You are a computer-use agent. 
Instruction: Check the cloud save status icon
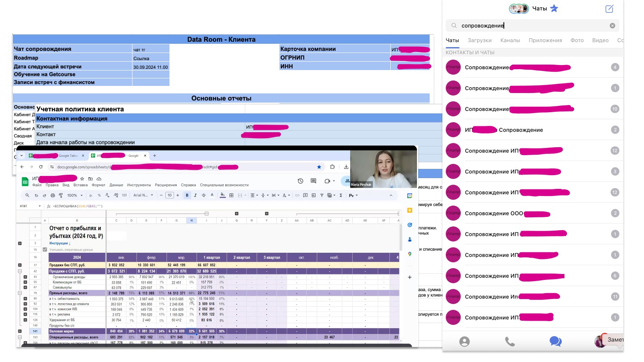[99, 179]
